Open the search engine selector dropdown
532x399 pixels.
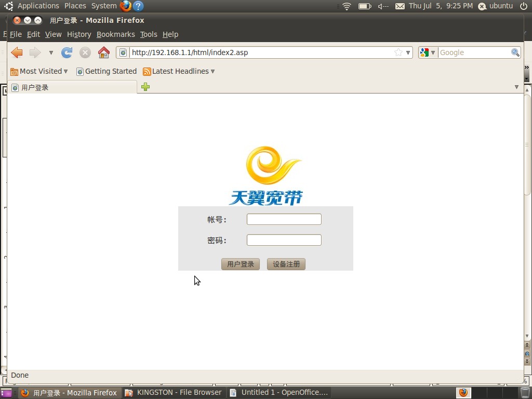click(x=428, y=52)
